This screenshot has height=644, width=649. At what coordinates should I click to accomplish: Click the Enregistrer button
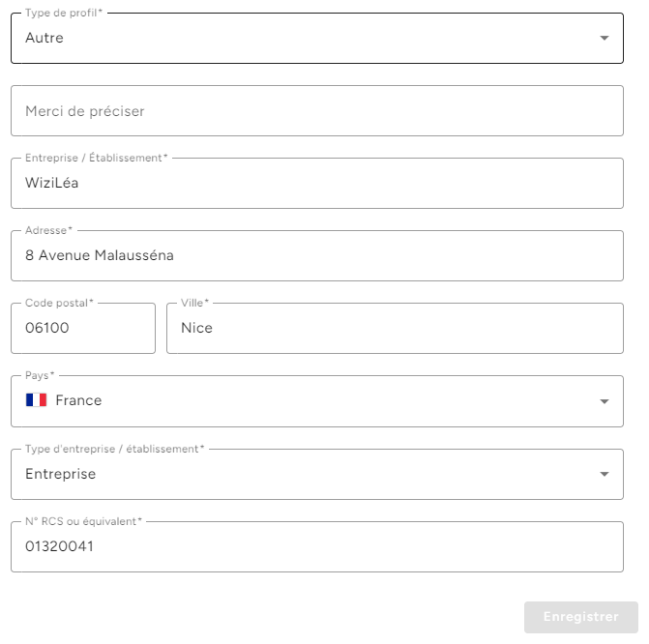pyautogui.click(x=581, y=617)
